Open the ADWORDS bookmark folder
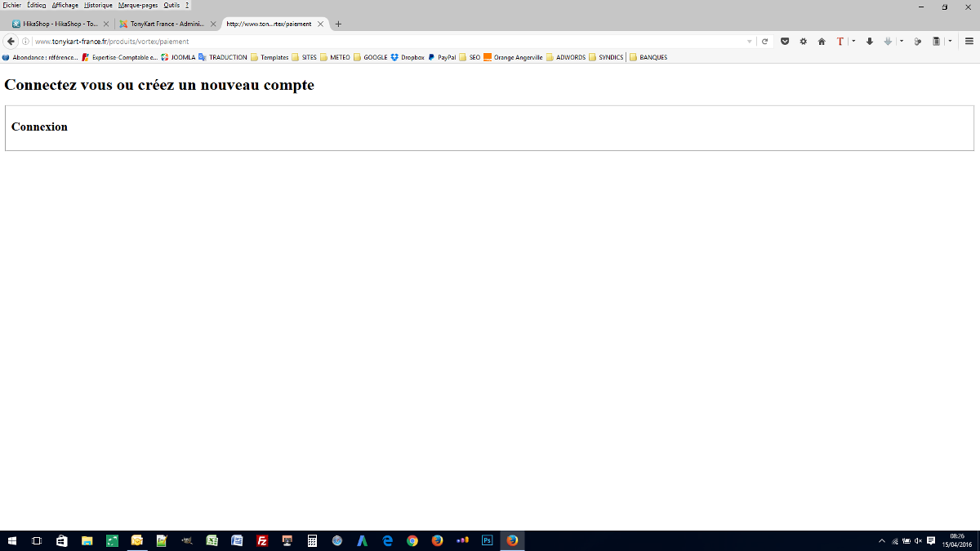Viewport: 980px width, 551px height. tap(566, 57)
